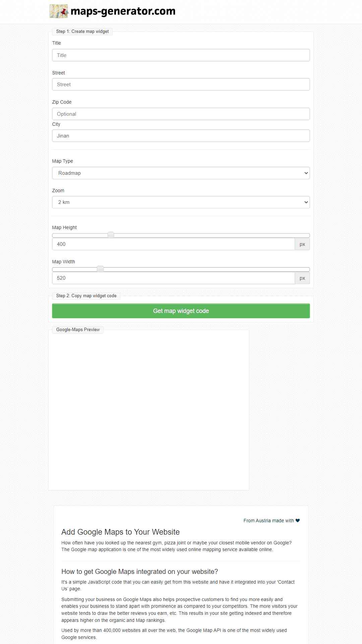Click the px unit next to Map Width
362x644 pixels.
[x=302, y=278]
